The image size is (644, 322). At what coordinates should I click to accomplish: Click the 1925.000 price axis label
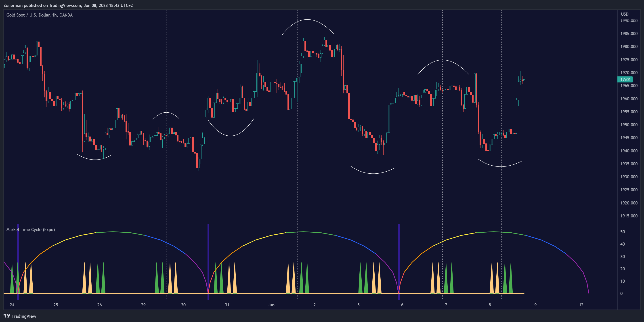tap(629, 190)
